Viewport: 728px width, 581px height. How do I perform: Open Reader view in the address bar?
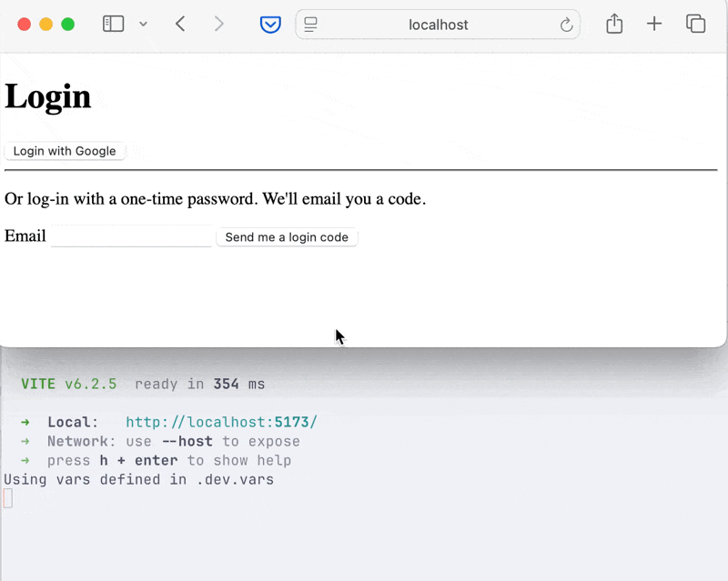coord(310,25)
